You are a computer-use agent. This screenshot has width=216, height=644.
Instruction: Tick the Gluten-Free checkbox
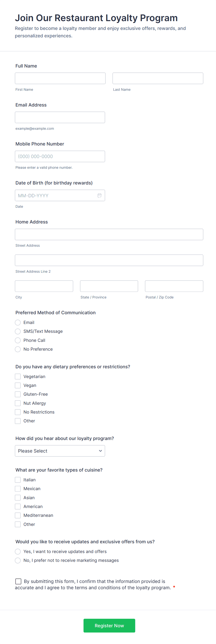[18, 394]
